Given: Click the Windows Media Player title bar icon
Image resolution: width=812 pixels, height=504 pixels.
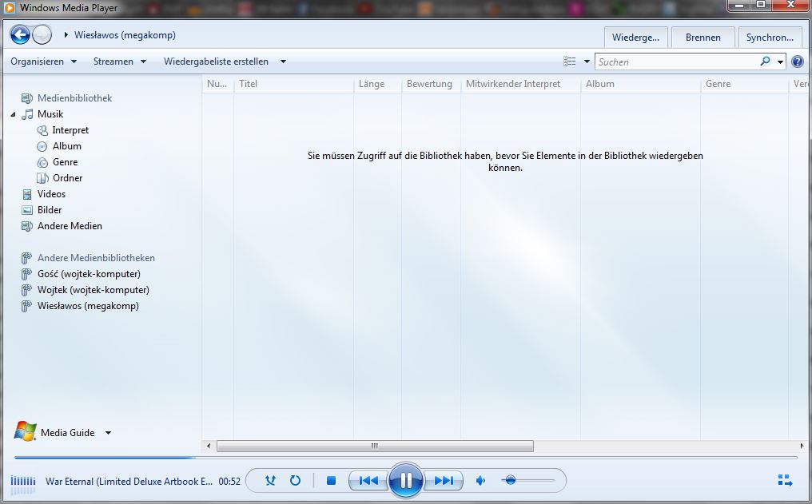Looking at the screenshot, I should point(10,8).
